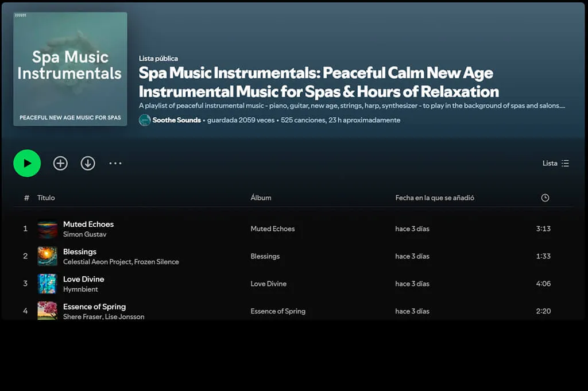
Task: Open the Love Divine album link
Action: pyautogui.click(x=269, y=284)
